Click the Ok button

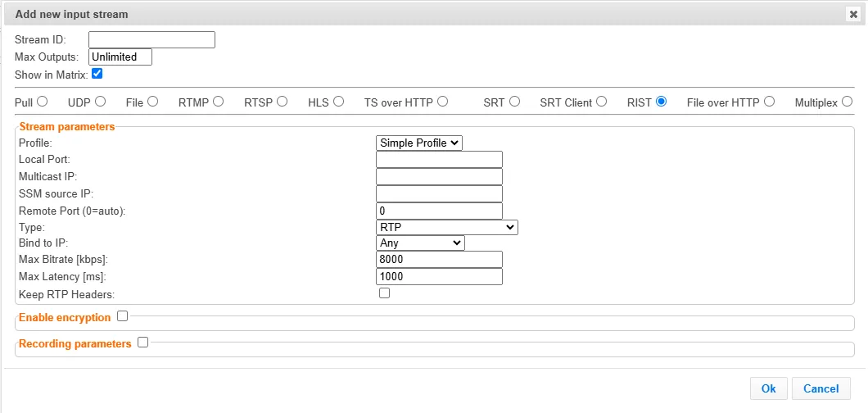(768, 388)
